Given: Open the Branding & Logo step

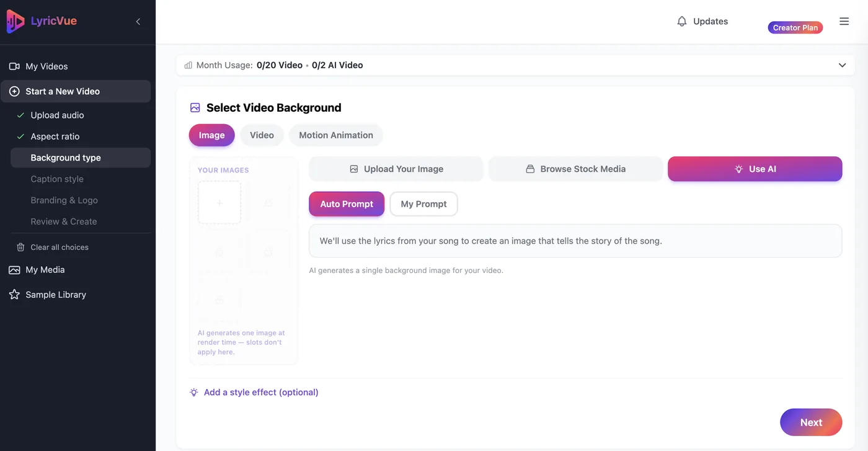Looking at the screenshot, I should [64, 200].
